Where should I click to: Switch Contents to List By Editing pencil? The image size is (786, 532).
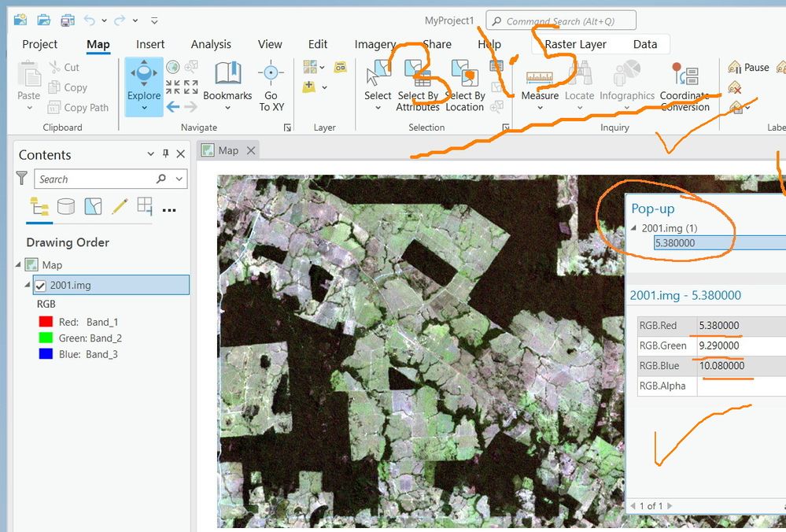point(119,206)
